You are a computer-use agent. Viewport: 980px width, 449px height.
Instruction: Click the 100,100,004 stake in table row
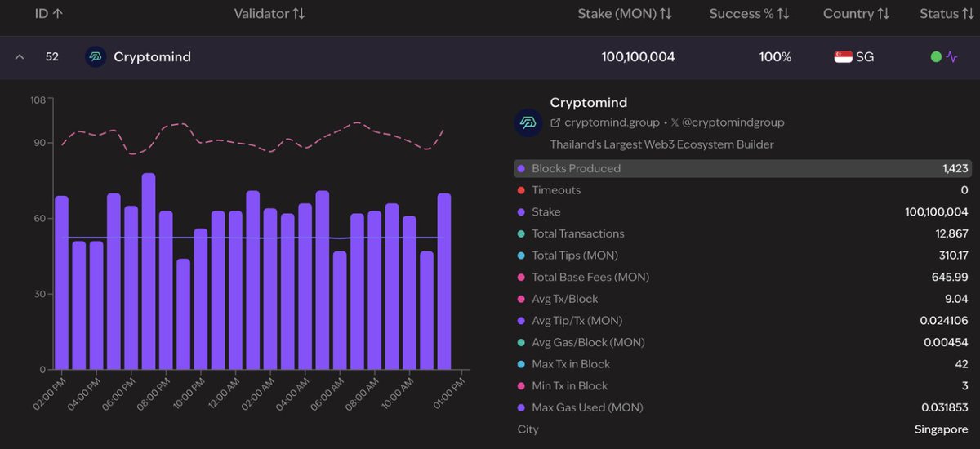click(x=638, y=57)
